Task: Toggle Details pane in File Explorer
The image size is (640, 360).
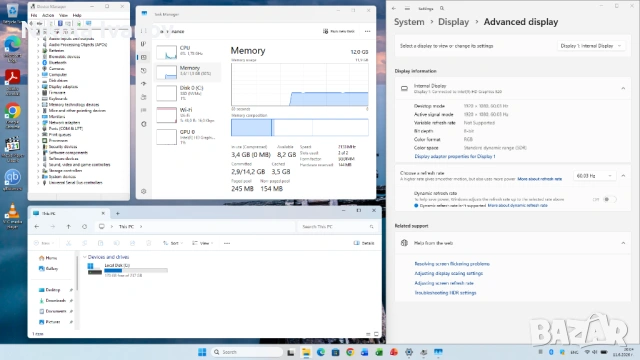Action: click(x=364, y=243)
